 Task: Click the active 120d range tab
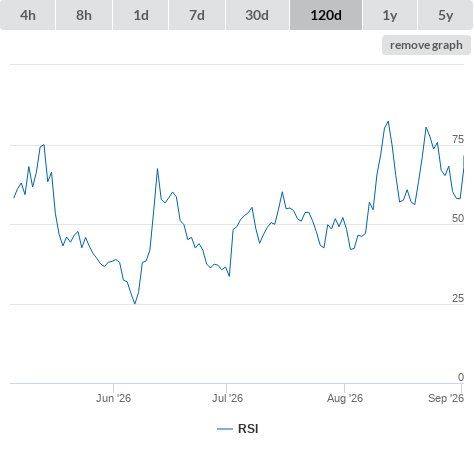tap(326, 15)
